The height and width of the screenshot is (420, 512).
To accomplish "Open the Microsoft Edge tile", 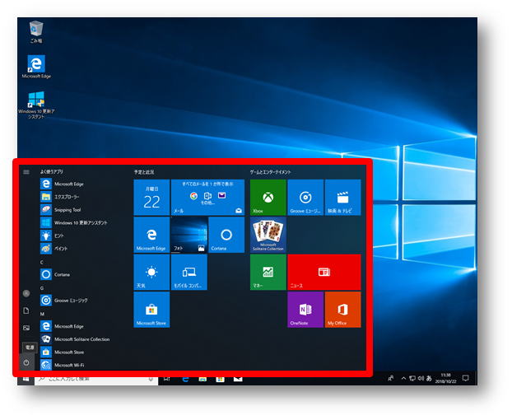I will pyautogui.click(x=151, y=235).
